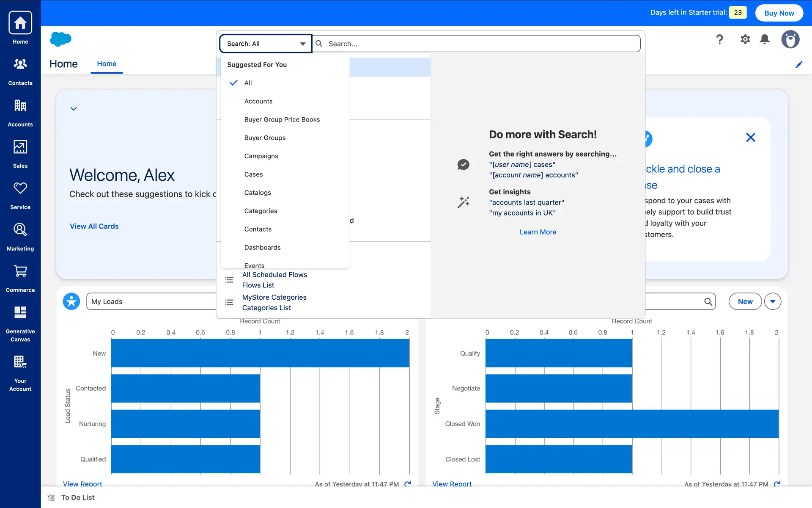Choose Accounts in search scope list

point(258,101)
